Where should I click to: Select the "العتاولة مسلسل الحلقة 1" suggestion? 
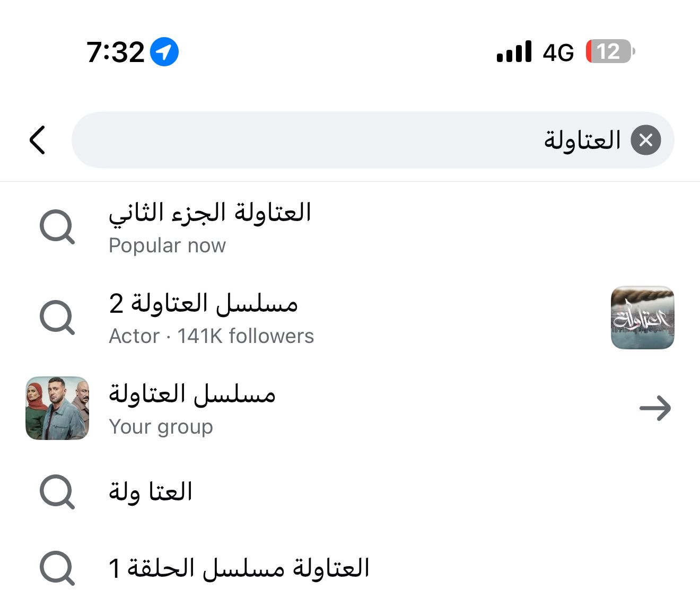(239, 568)
